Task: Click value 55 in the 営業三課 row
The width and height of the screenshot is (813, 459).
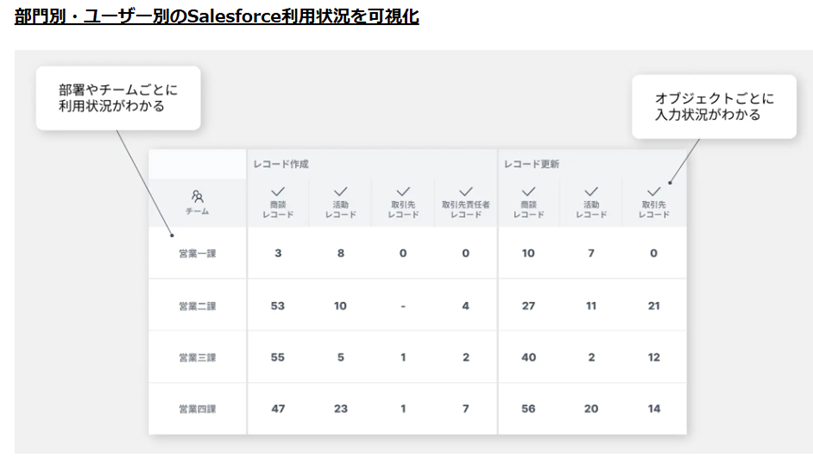Action: (x=278, y=357)
